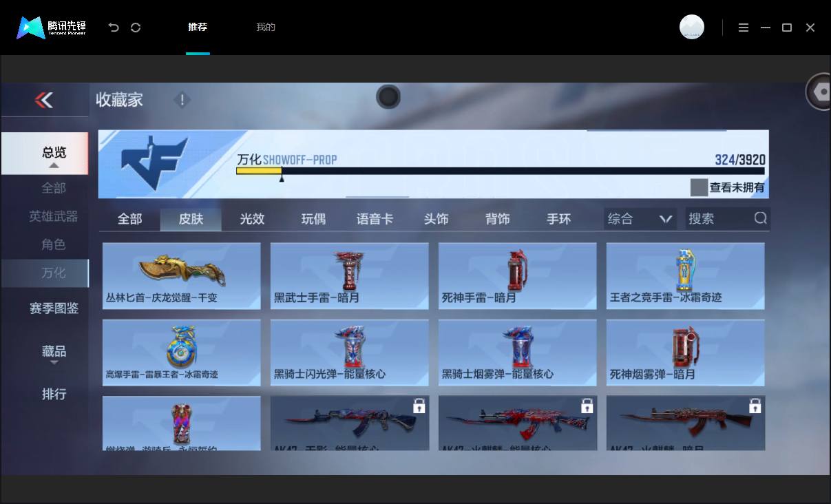Click the lock icon on AK47-无影 card
The width and height of the screenshot is (831, 504).
[419, 406]
